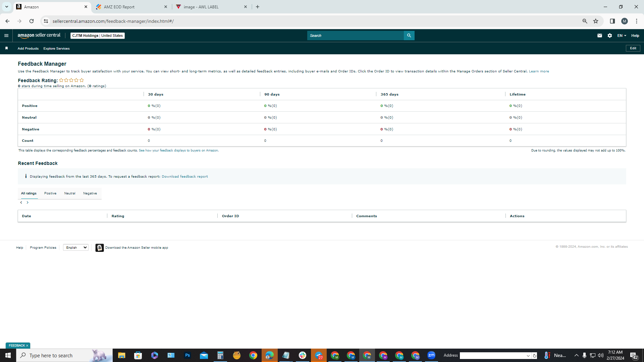This screenshot has height=362, width=644.
Task: Switch to the AMZ EOD Report tab
Action: pyautogui.click(x=131, y=7)
